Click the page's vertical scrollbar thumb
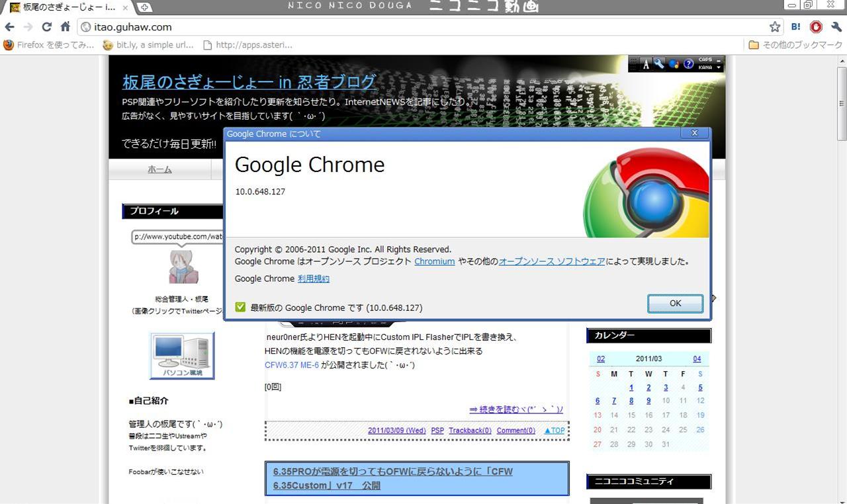 click(x=842, y=103)
